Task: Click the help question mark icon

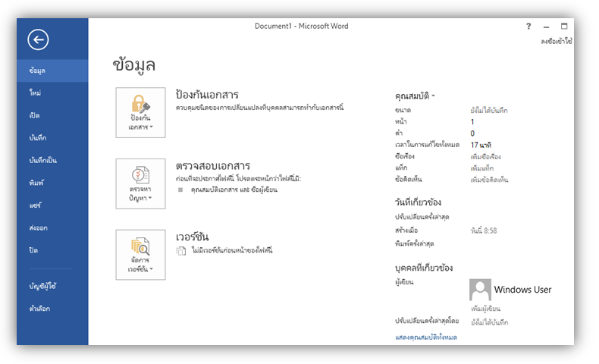Action: coord(528,27)
